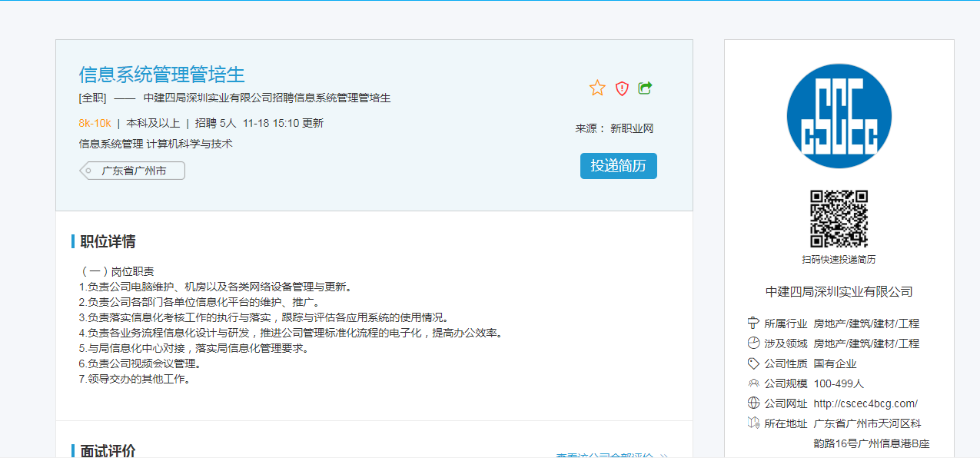
Task: Click the 所属行业 industry icon
Action: click(753, 323)
